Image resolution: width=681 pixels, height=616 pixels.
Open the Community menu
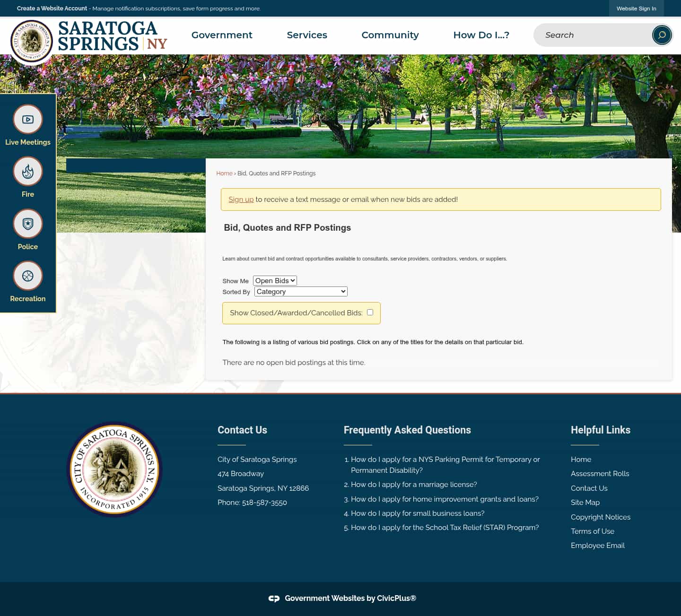[390, 35]
